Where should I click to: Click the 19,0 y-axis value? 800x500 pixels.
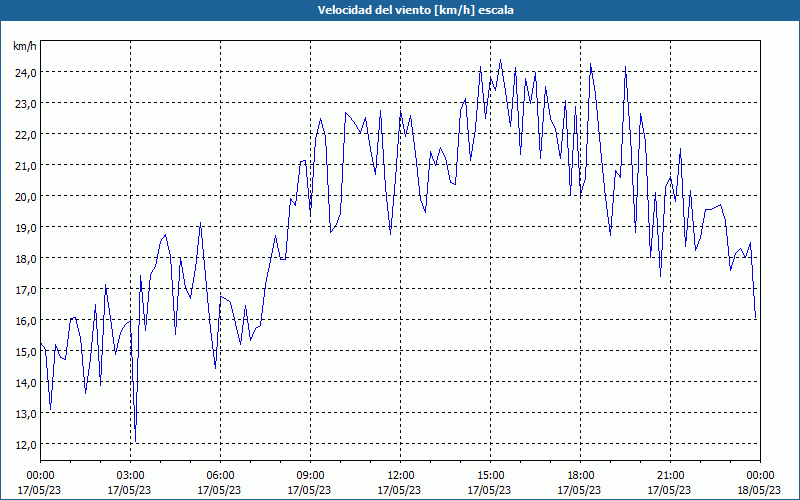click(x=26, y=228)
